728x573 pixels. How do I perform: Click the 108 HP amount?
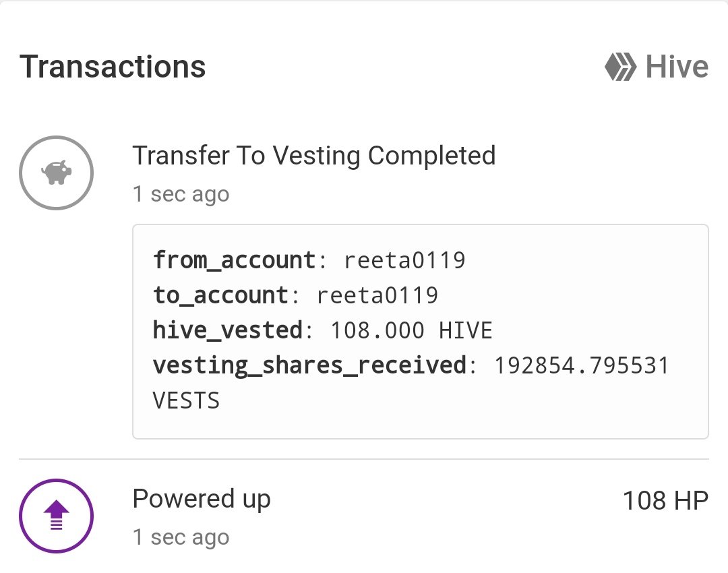click(665, 501)
